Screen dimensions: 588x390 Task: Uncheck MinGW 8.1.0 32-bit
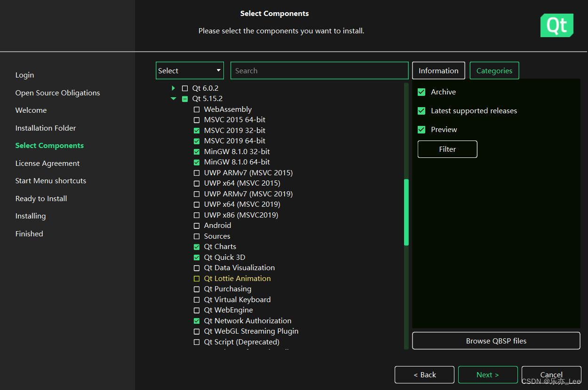[197, 152]
